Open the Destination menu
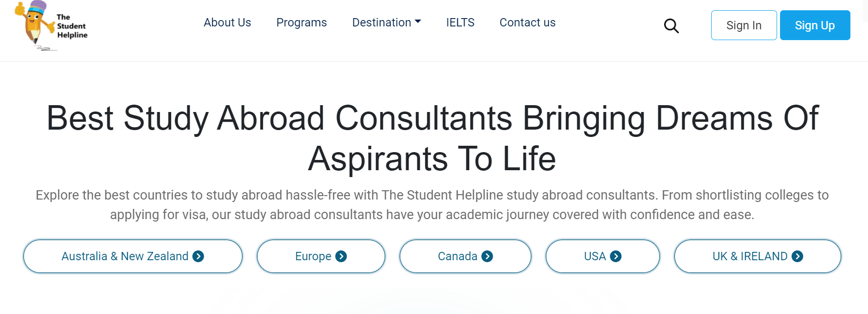This screenshot has height=314, width=868. point(387,22)
